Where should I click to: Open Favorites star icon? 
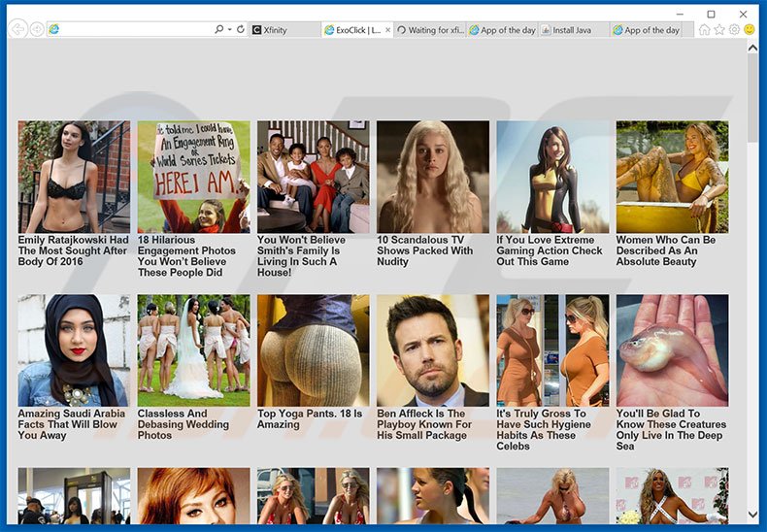tap(719, 30)
